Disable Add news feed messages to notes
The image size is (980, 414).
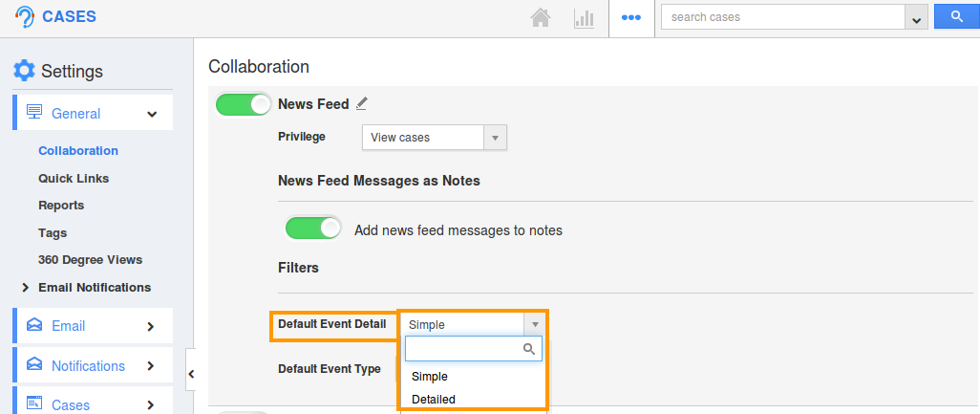tap(313, 229)
